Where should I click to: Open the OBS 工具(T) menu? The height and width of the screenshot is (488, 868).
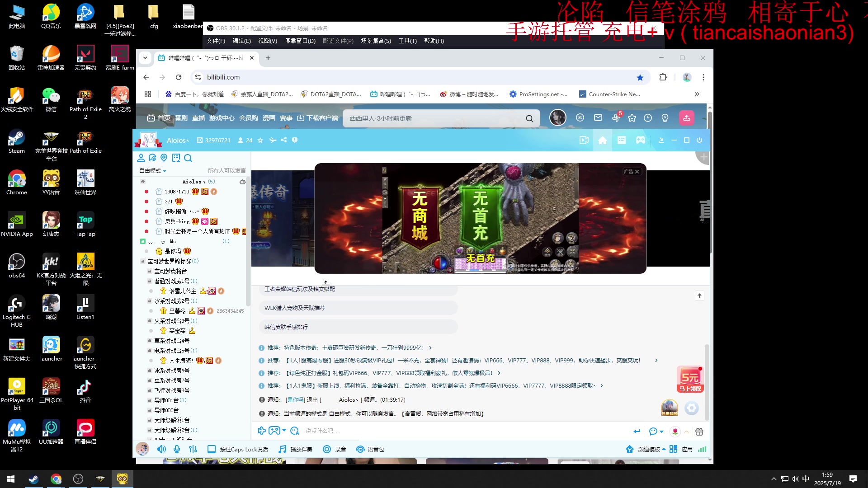coord(407,41)
